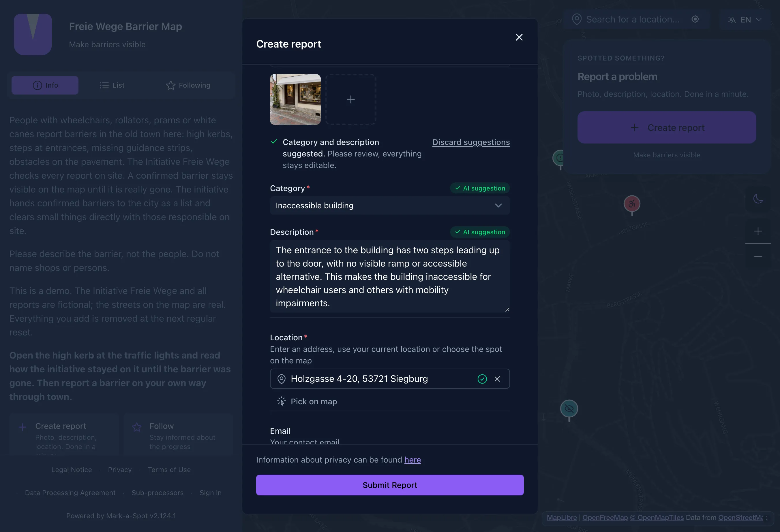The height and width of the screenshot is (532, 780).
Task: Clear the location address with the X icon
Action: (x=497, y=379)
